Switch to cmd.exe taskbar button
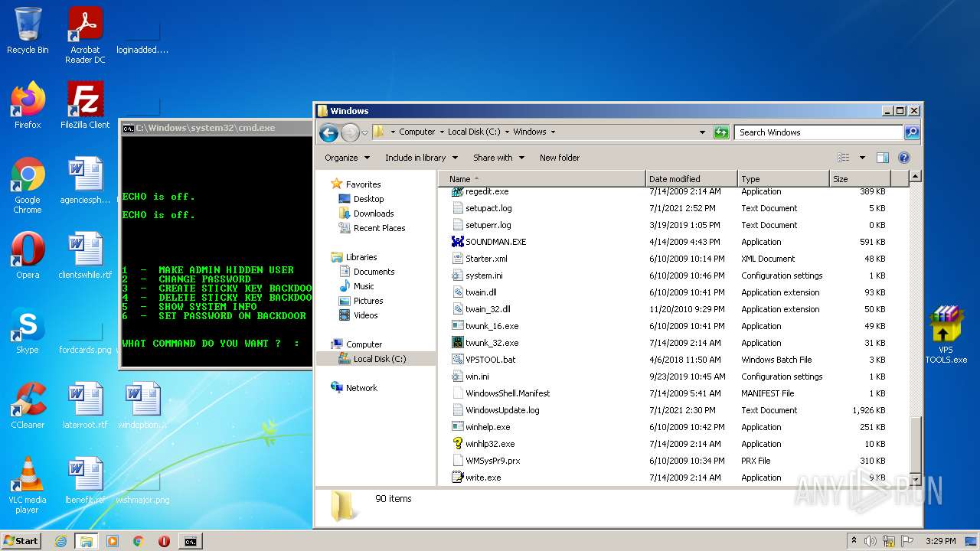 [190, 541]
